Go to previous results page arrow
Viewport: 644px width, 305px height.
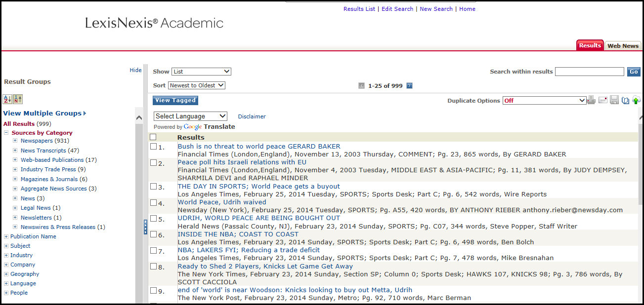[x=362, y=86]
